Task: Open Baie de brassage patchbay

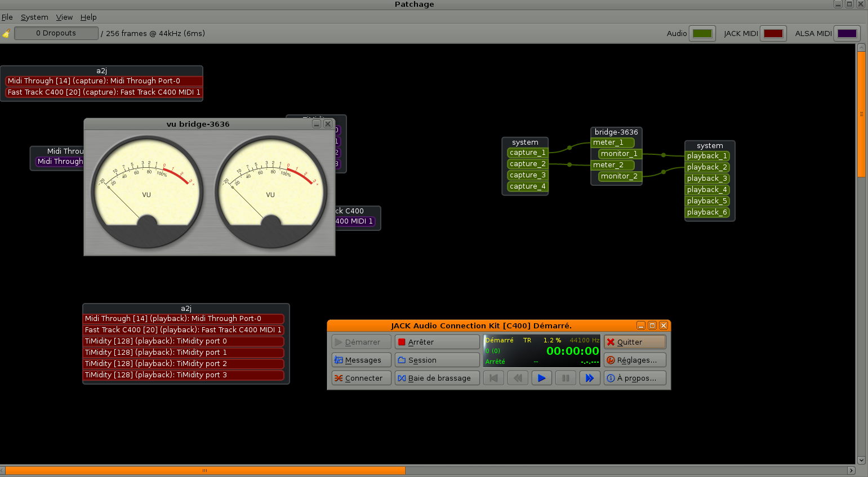Action: 437,378
